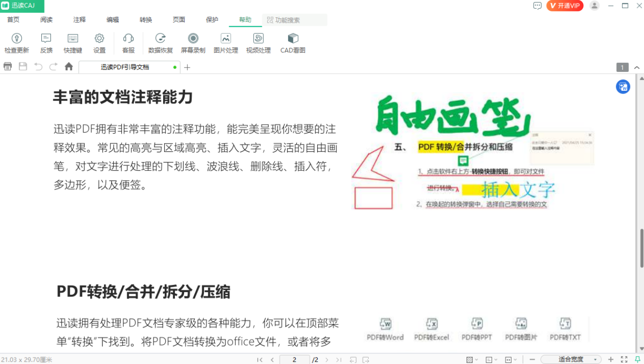Open the 适合宽度 zoom fit dropdown
Screen dimensions: 644x364
pos(572,359)
